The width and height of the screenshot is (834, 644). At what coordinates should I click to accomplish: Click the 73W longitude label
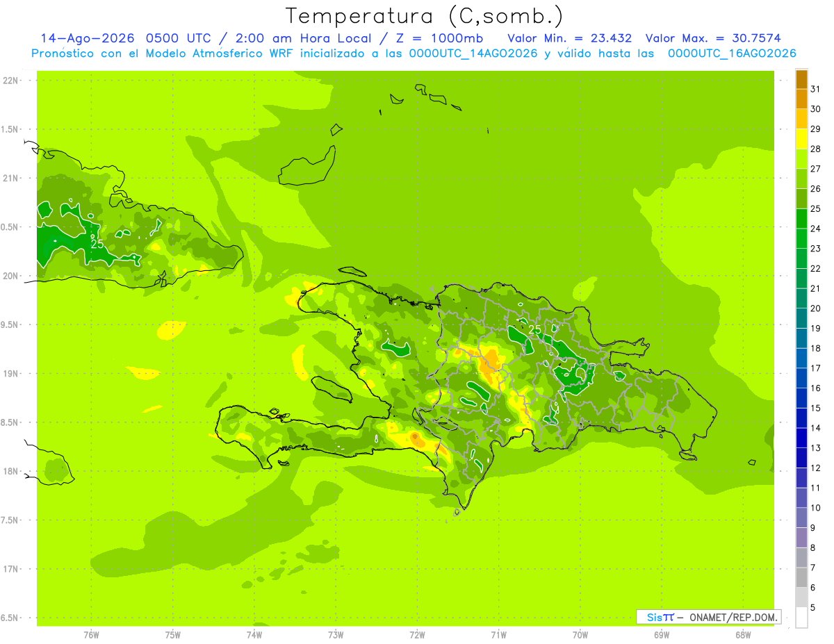click(x=336, y=635)
